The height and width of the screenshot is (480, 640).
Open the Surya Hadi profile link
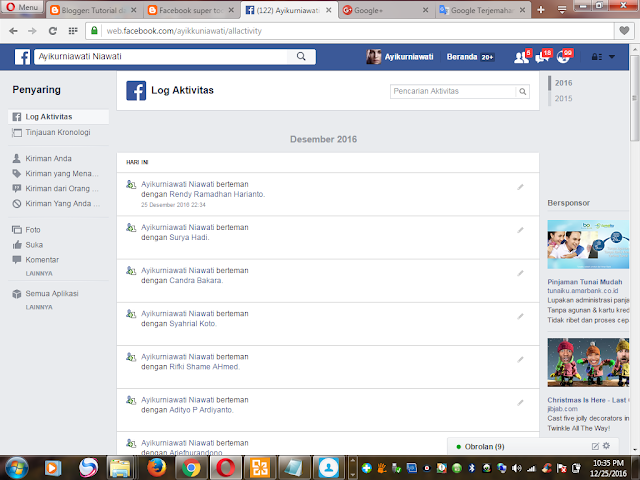(x=189, y=238)
